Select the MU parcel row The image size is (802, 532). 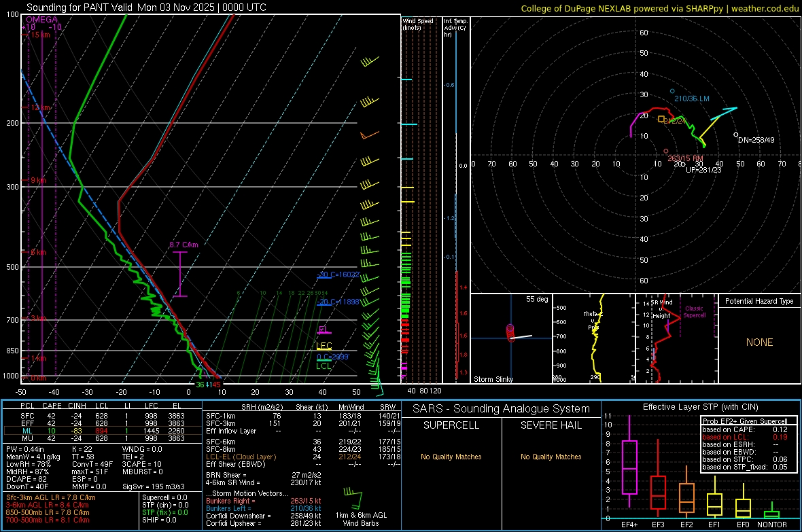point(103,438)
